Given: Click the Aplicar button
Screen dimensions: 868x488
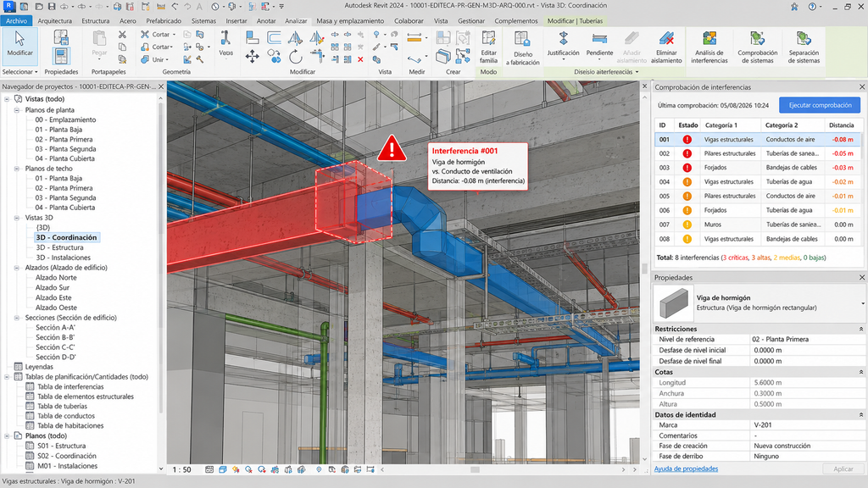Looking at the screenshot, I should [x=843, y=469].
